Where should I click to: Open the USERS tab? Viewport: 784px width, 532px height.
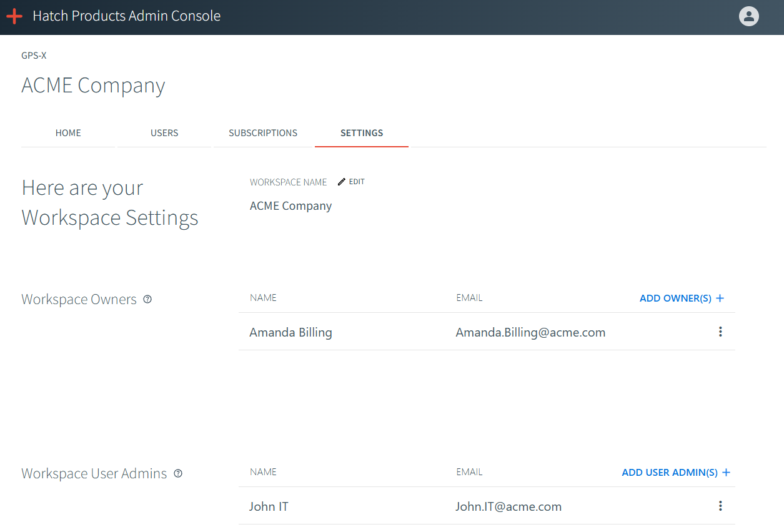click(164, 132)
